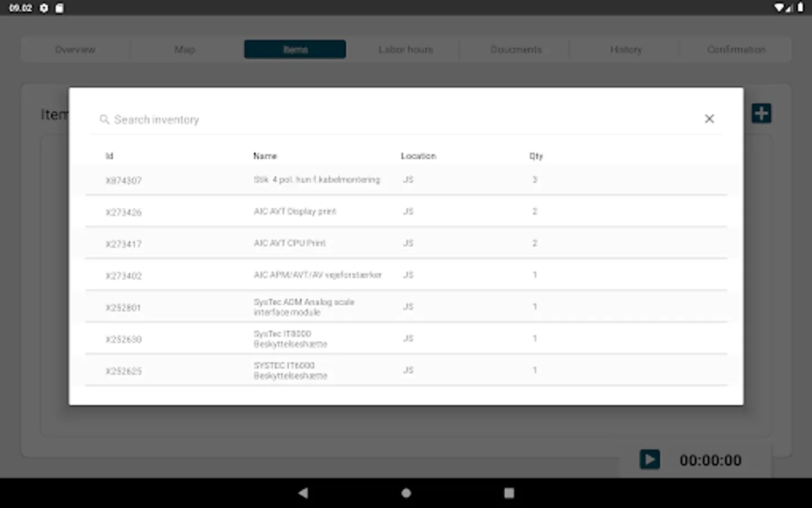This screenshot has height=508, width=812.
Task: Open the Documents tab
Action: pyautogui.click(x=516, y=50)
